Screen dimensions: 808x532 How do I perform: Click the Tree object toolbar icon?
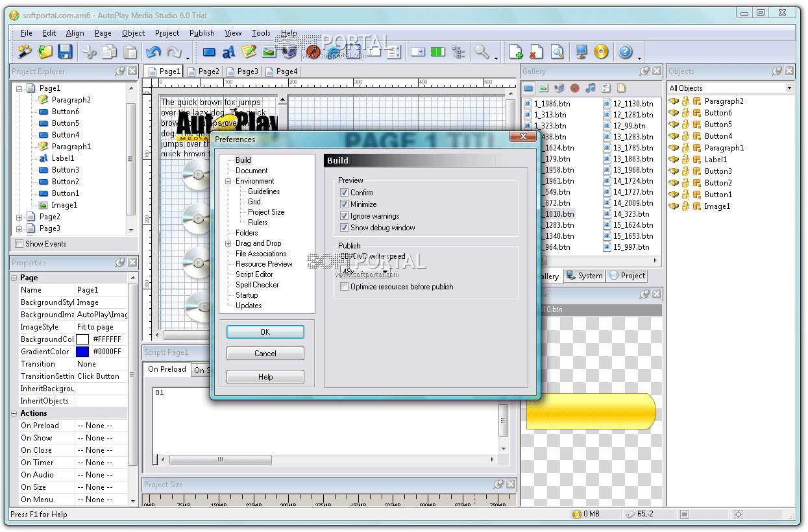coord(458,52)
